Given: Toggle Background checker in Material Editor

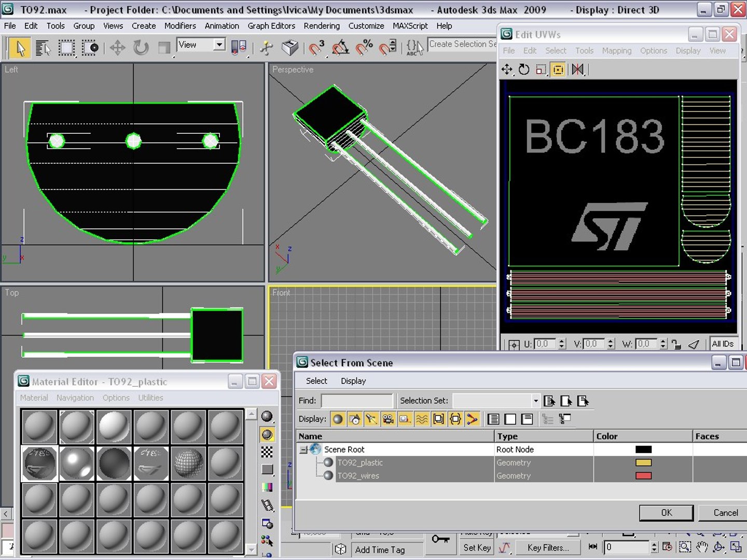Looking at the screenshot, I should (267, 452).
